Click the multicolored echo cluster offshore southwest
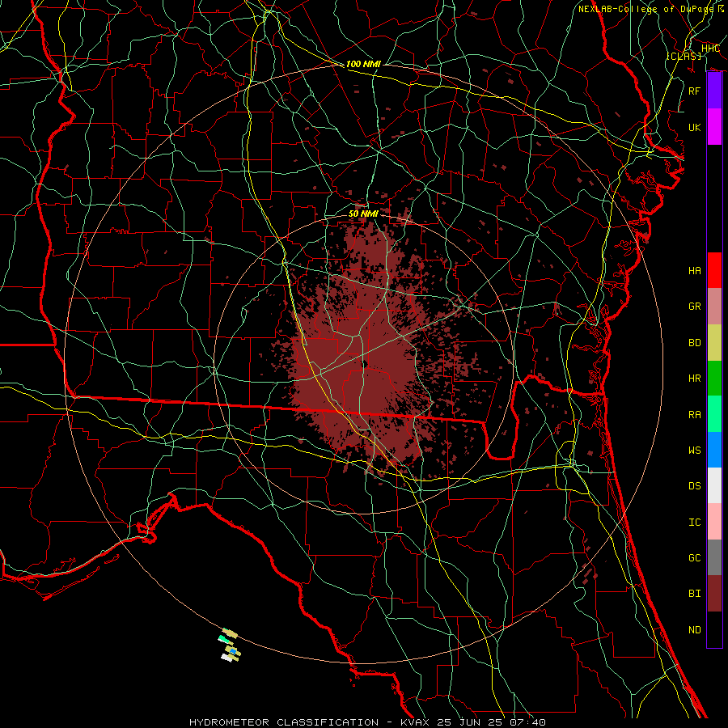This screenshot has height=728, width=728. [x=230, y=645]
